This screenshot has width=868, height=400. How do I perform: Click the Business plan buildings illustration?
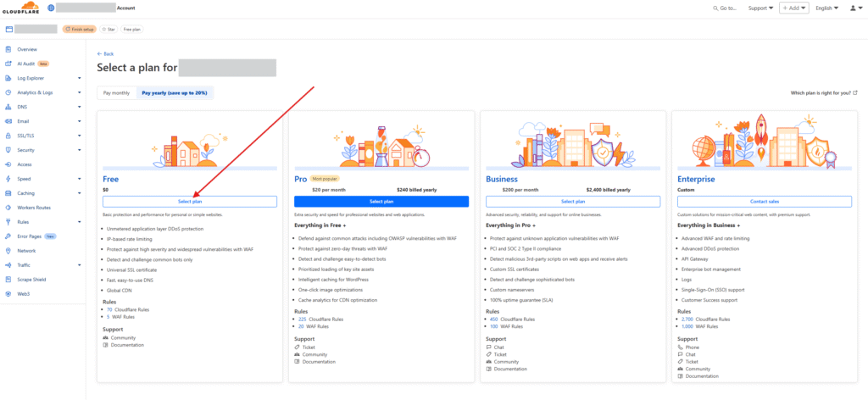click(x=573, y=145)
